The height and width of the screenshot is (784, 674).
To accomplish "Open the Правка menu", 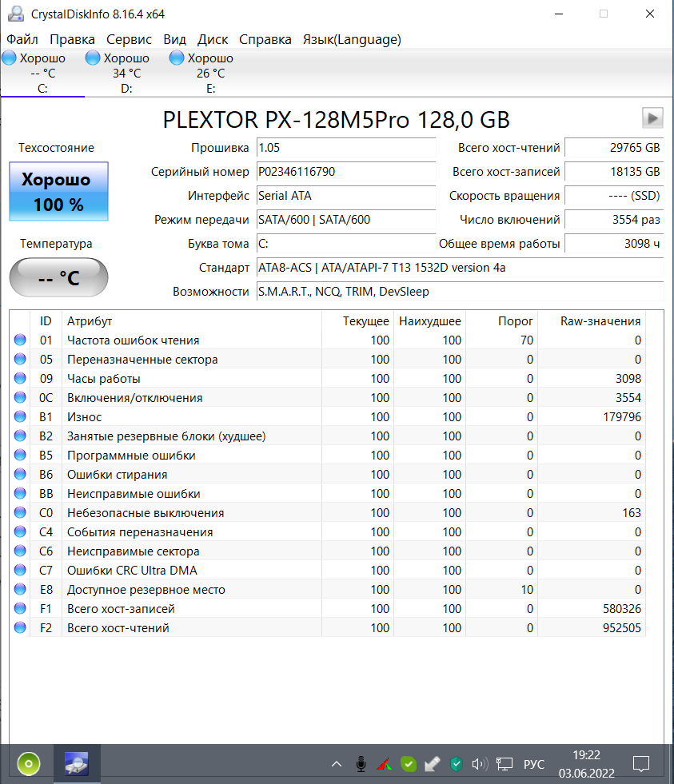I will [x=72, y=39].
